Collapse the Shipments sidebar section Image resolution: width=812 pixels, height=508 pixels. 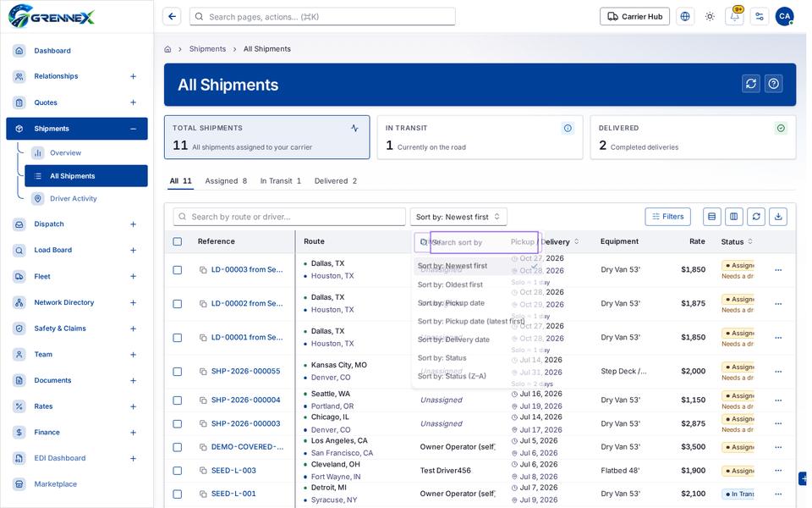pos(133,129)
